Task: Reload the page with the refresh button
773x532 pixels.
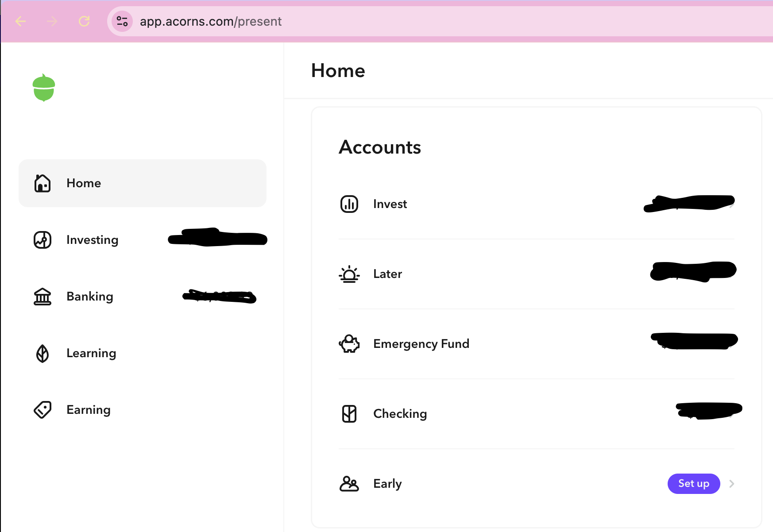Action: tap(84, 21)
